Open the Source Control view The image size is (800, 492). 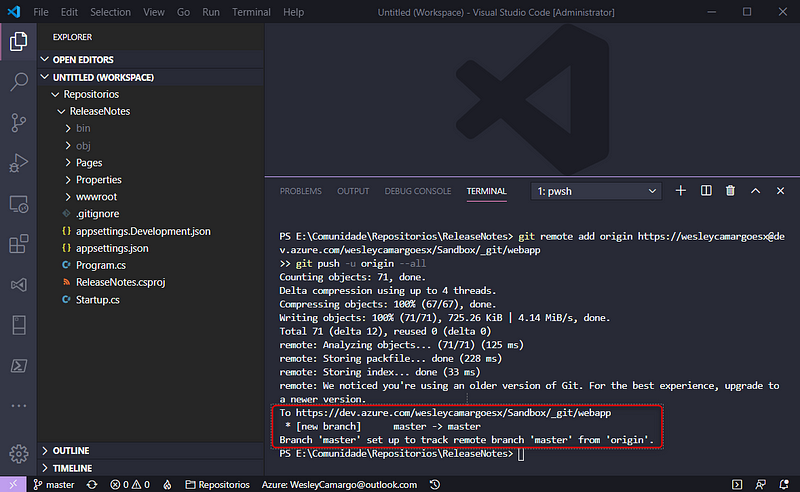coord(18,123)
